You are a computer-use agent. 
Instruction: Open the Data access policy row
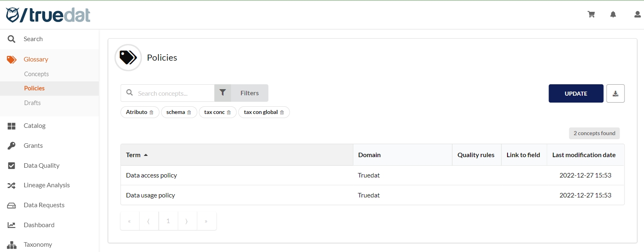click(152, 175)
